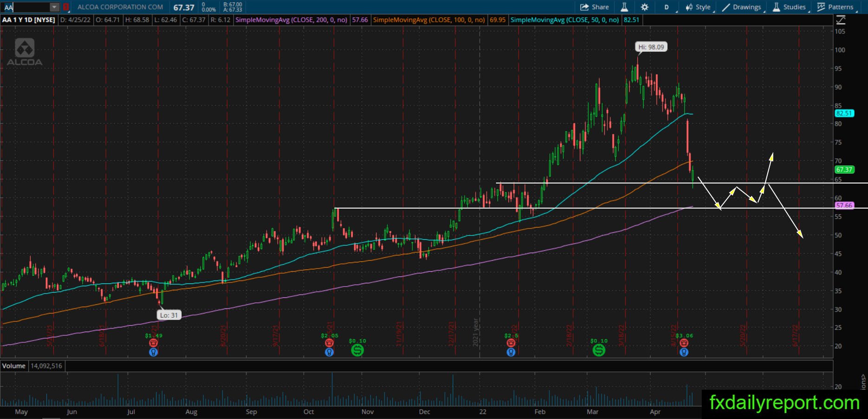The height and width of the screenshot is (419, 868).
Task: Click the earnings phone icon under $1.49
Action: click(x=153, y=343)
